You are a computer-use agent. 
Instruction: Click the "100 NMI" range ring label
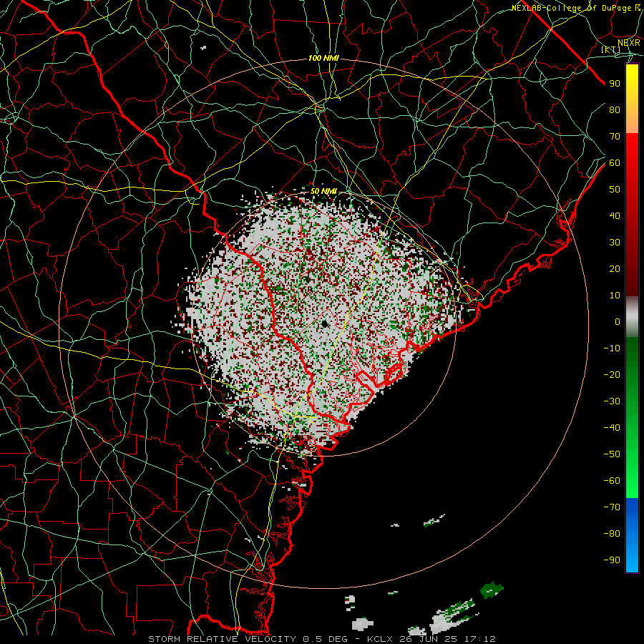323,59
